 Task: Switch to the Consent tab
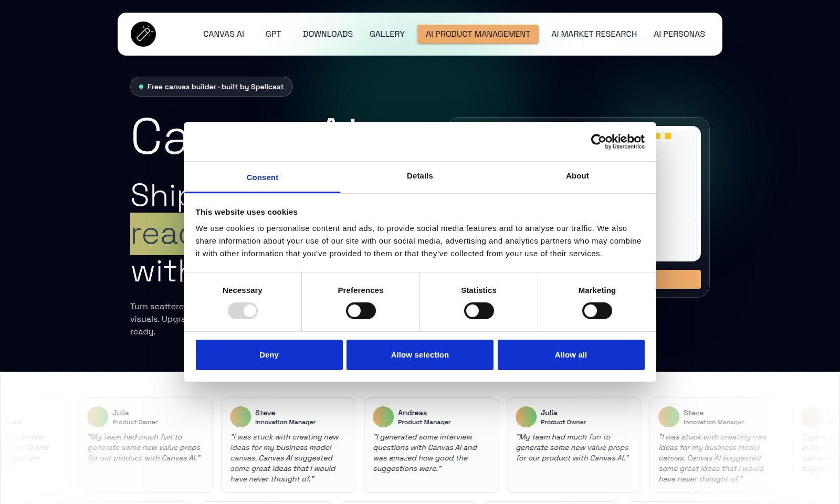(262, 177)
